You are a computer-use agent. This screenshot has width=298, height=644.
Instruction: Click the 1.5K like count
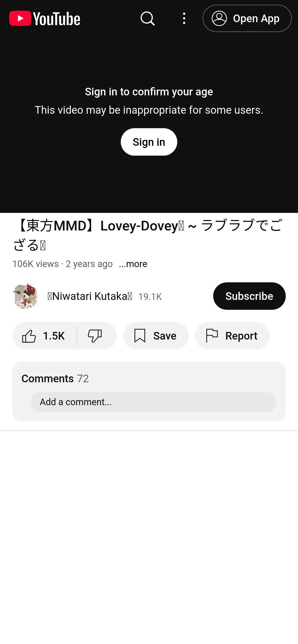54,336
